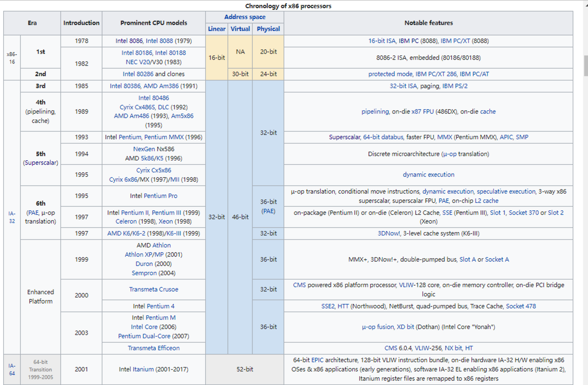The width and height of the screenshot is (588, 385).
Task: Click the Address space header link
Action: [x=244, y=17]
